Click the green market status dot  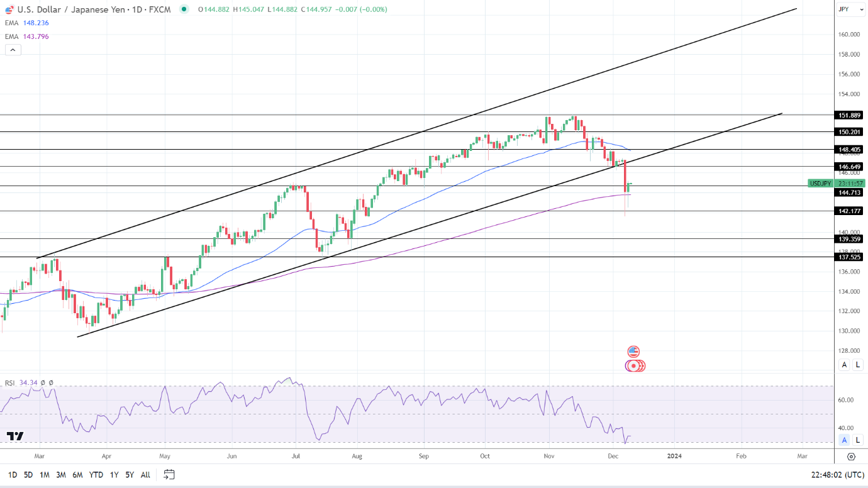[184, 9]
